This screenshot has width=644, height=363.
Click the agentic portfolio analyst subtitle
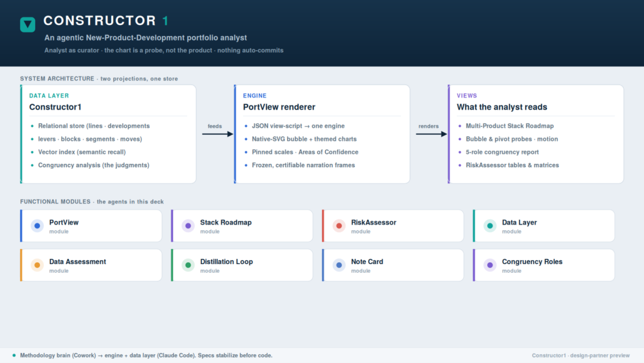[146, 38]
